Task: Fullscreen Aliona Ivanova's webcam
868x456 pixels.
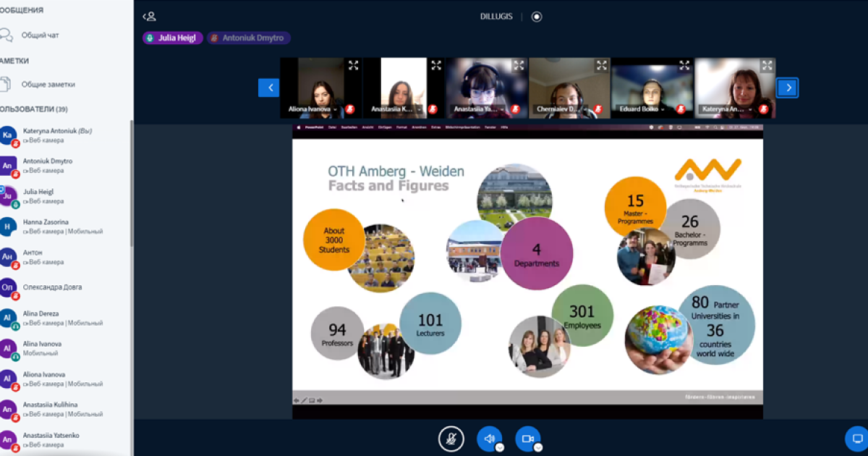Action: pos(353,66)
